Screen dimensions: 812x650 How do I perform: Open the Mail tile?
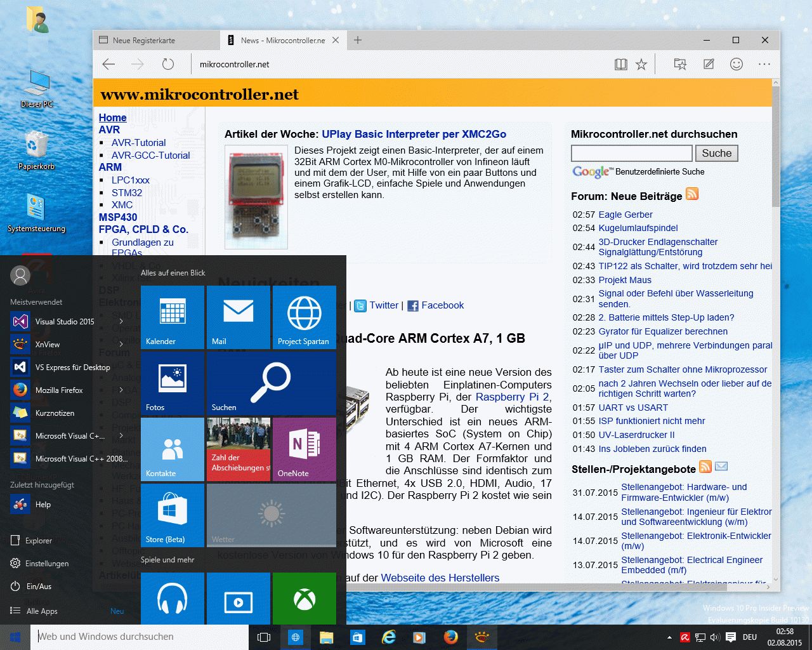tap(239, 317)
